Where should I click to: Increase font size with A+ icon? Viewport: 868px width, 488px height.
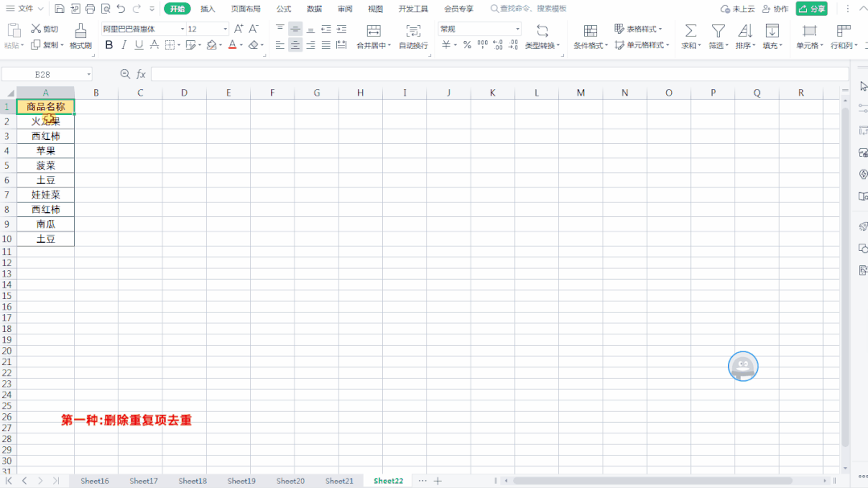click(x=239, y=29)
